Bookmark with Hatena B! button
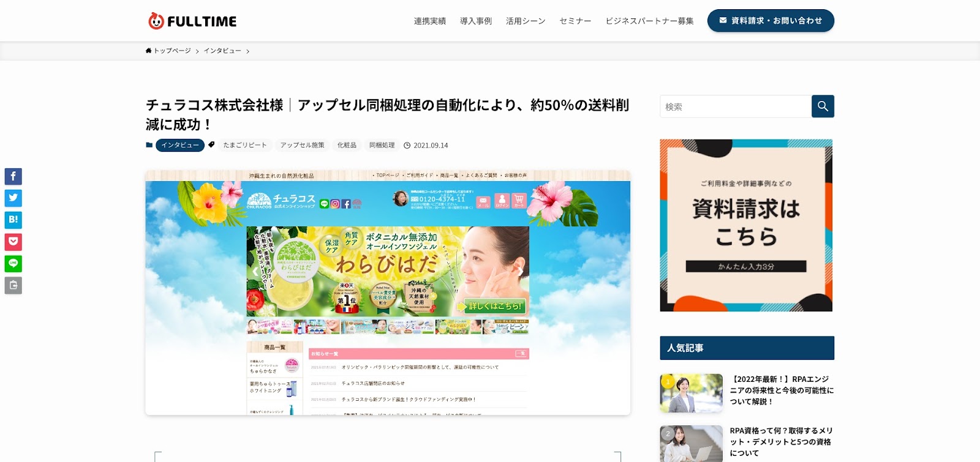 (x=13, y=220)
